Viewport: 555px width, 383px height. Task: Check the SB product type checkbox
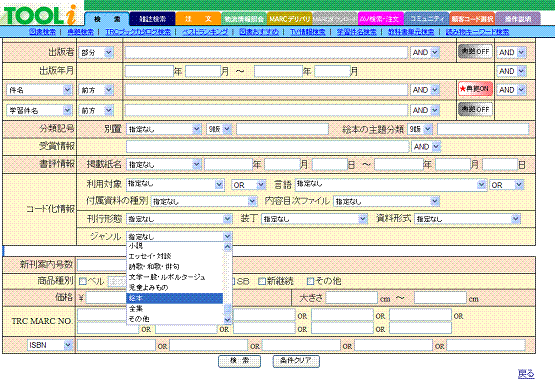pos(233,281)
